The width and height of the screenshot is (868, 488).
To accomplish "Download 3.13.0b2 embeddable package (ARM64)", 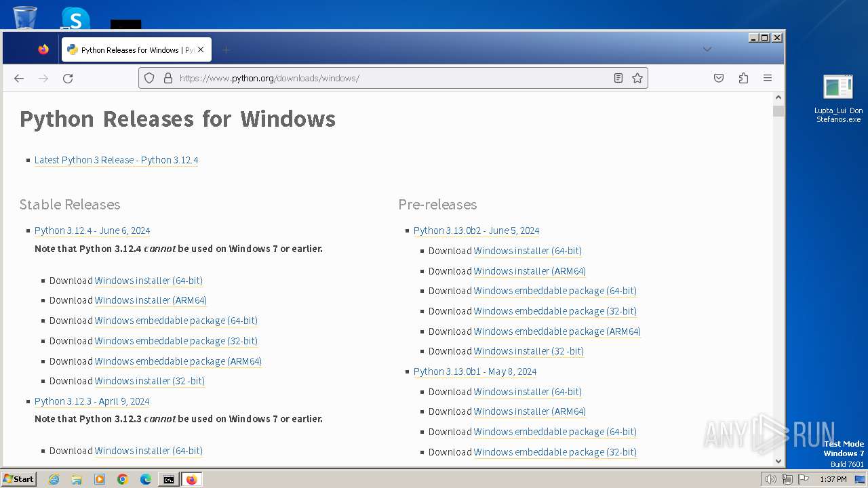I will 557,331.
